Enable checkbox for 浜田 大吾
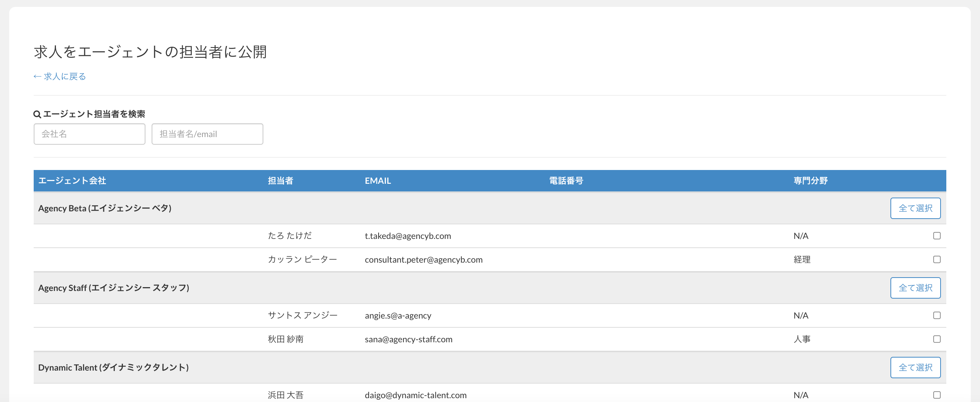The height and width of the screenshot is (402, 980). click(937, 395)
